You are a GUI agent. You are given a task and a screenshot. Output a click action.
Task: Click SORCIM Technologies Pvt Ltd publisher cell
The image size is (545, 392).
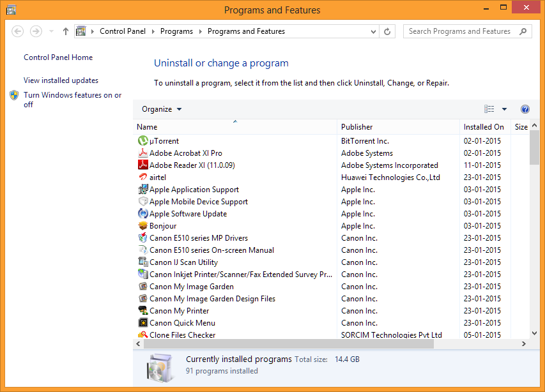pos(392,335)
